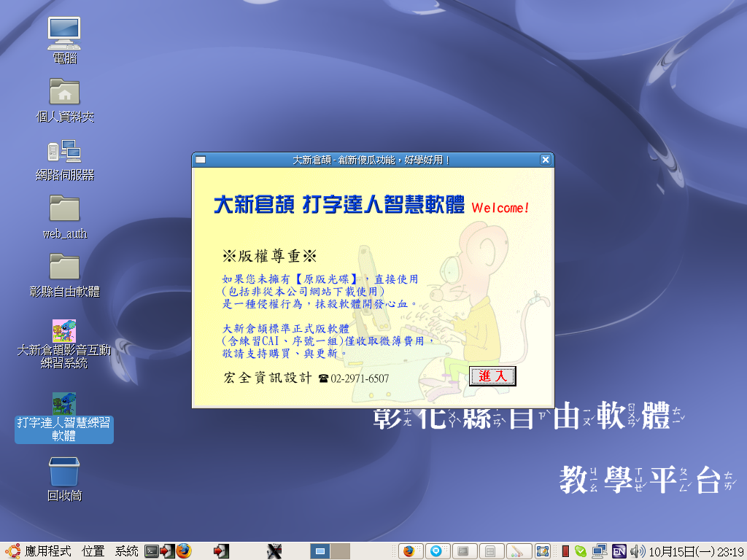Launch the terminal from the panel
Viewport: 747px width, 560px height.
[x=152, y=551]
